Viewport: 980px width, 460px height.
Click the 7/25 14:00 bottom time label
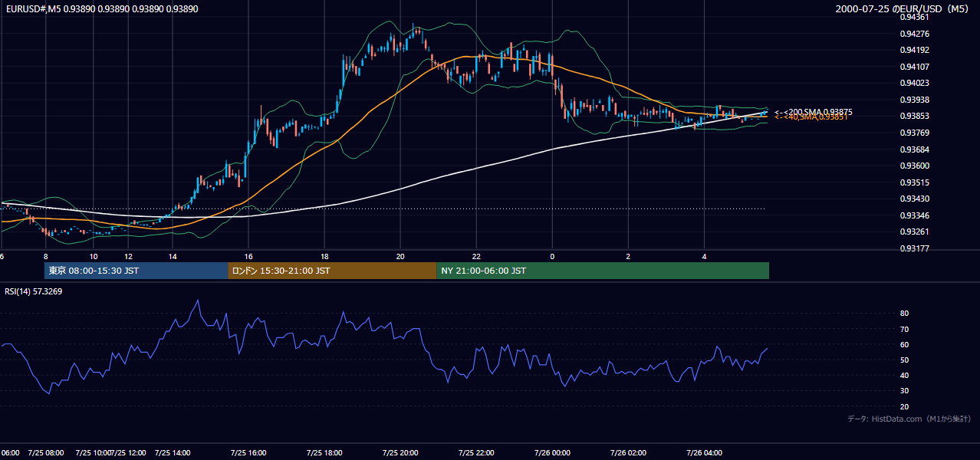[173, 453]
